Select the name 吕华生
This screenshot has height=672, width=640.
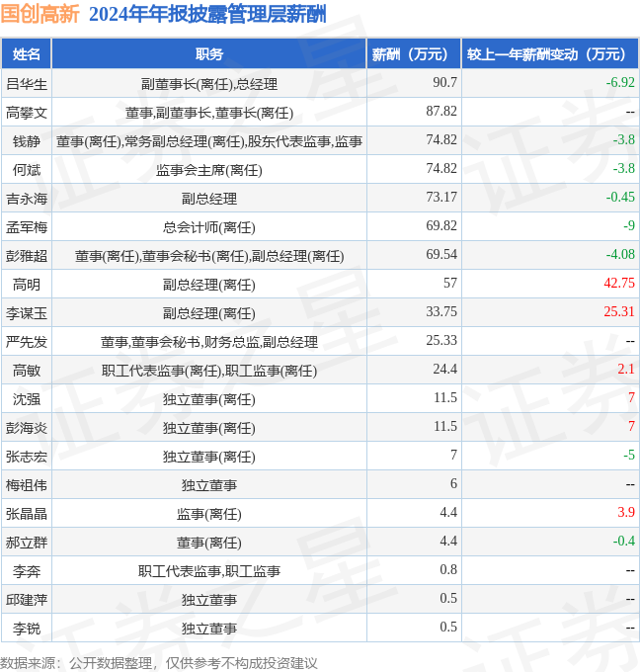click(26, 84)
